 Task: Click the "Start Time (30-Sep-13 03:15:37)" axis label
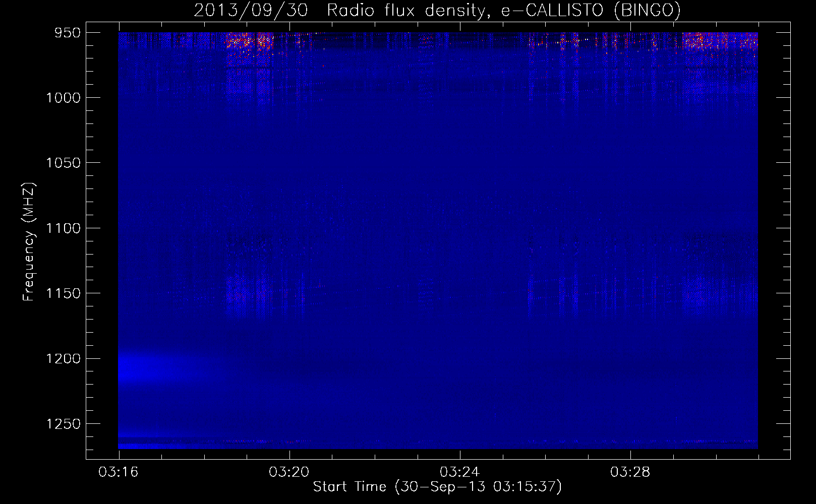(437, 487)
